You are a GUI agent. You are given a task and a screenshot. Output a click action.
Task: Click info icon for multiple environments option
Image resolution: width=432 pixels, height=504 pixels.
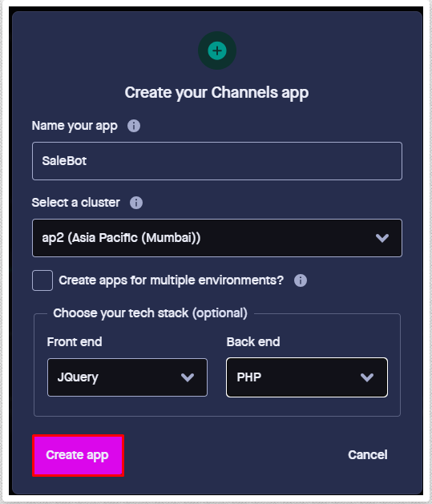(x=301, y=280)
